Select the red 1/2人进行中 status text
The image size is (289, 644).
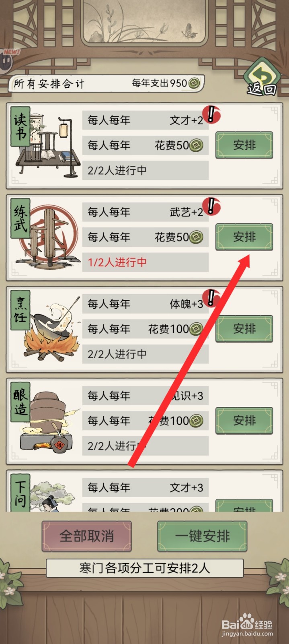tap(117, 262)
